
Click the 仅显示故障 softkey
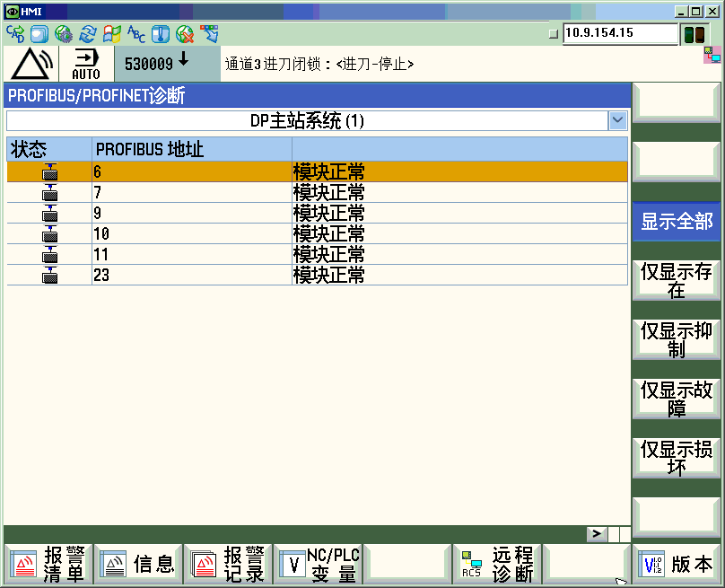point(676,399)
